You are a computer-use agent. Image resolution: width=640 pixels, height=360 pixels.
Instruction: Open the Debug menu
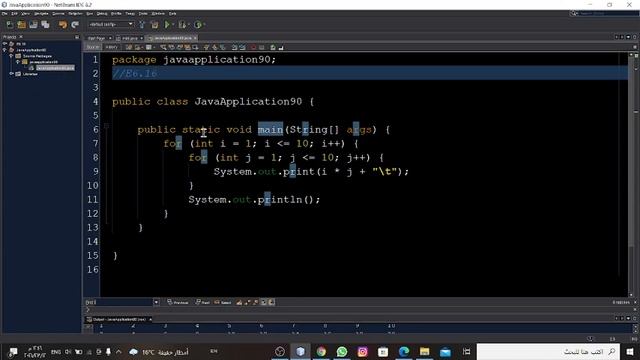coord(102,13)
